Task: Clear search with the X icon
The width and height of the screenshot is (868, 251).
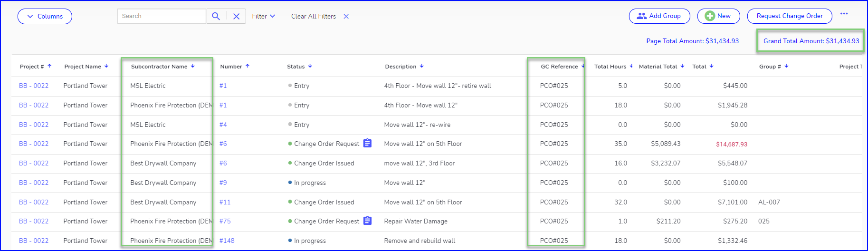Action: point(236,16)
